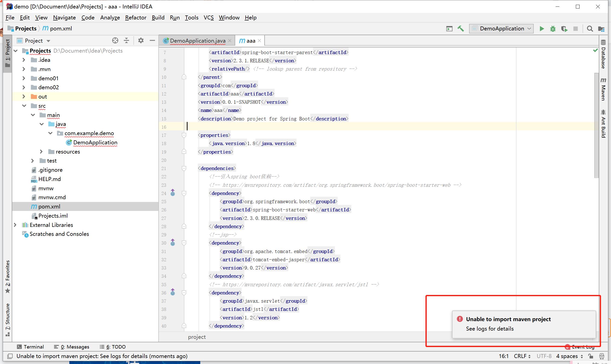The height and width of the screenshot is (364, 611).
Task: Collapse the main folder
Action: tap(33, 115)
